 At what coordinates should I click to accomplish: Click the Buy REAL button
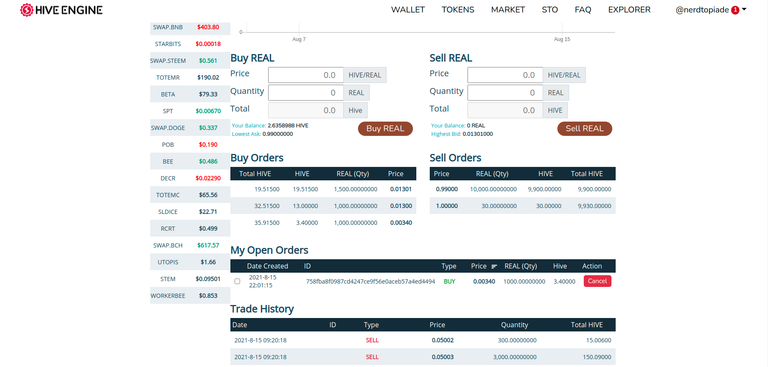tap(385, 129)
